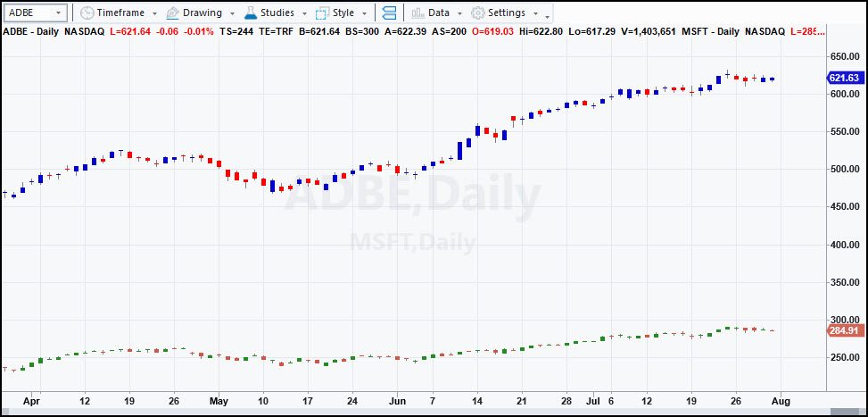Click the 600.00 price axis label
The height and width of the screenshot is (417, 868).
[844, 94]
